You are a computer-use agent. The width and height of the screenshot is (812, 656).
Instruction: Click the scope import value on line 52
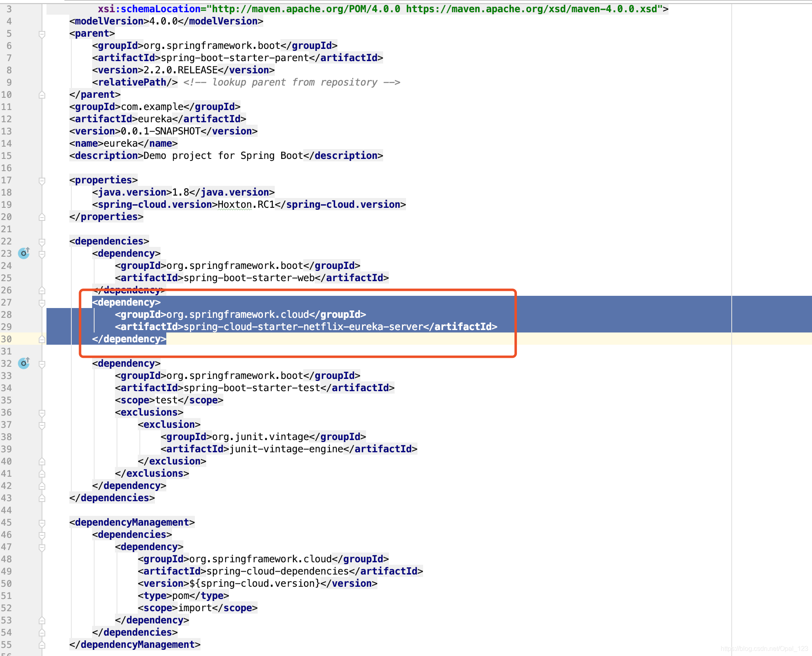(x=195, y=608)
